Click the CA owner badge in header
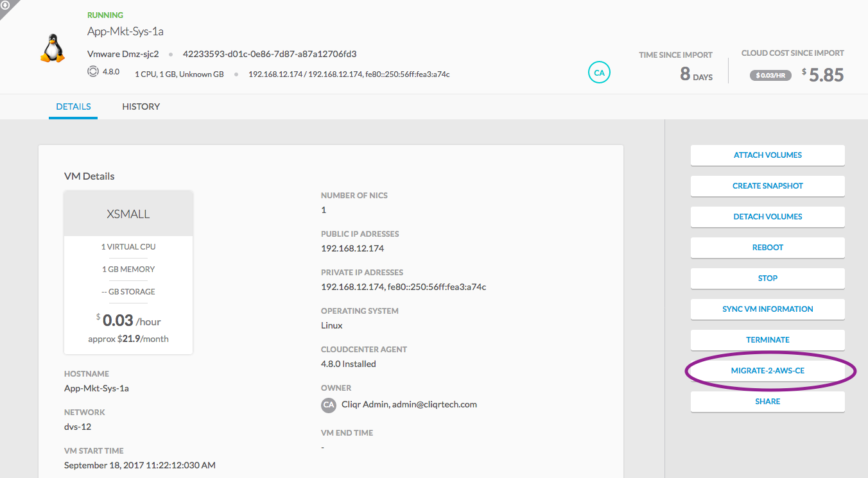Screen dimensions: 868x478 click(x=599, y=73)
